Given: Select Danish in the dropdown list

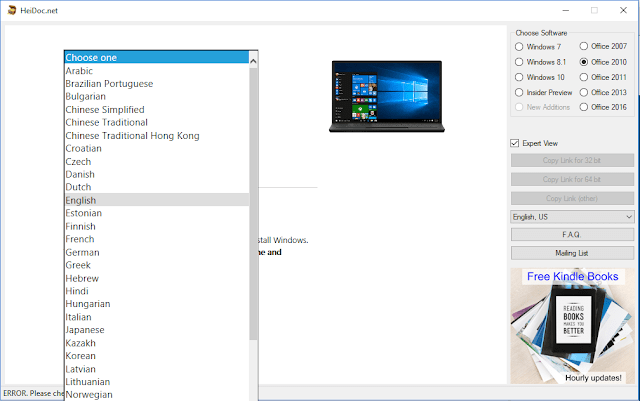Looking at the screenshot, I should 157,174.
